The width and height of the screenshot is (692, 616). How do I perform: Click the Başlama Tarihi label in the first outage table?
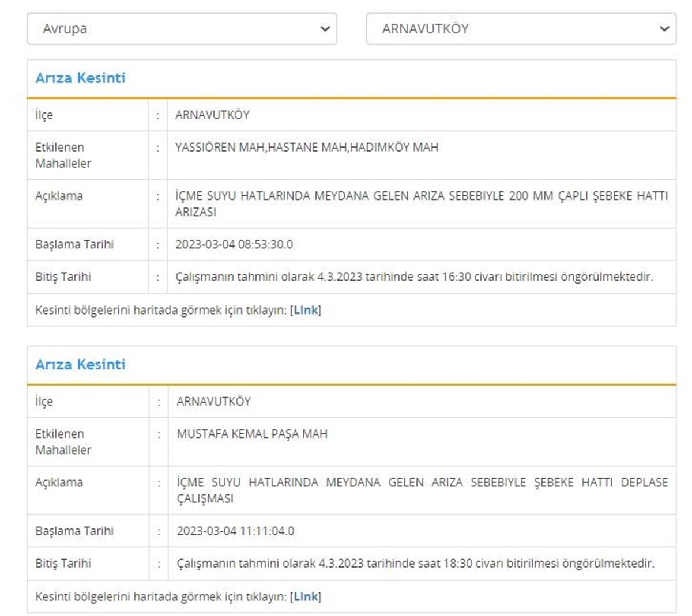pos(74,244)
